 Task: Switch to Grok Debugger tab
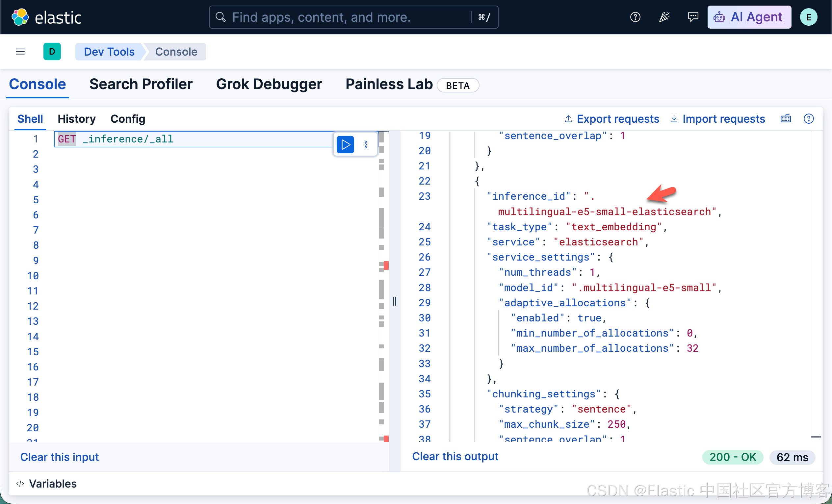click(x=269, y=85)
